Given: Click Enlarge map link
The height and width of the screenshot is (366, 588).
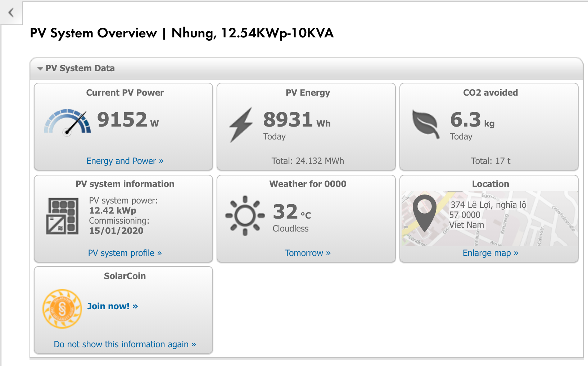Looking at the screenshot, I should tap(490, 253).
